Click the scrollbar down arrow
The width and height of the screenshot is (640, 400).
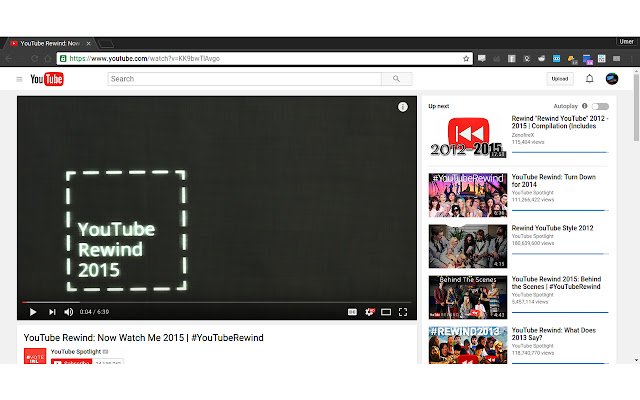[x=636, y=360]
